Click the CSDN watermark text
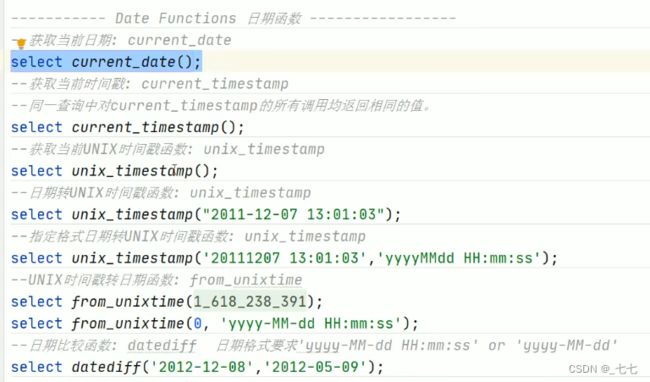The height and width of the screenshot is (382, 650). click(x=603, y=369)
